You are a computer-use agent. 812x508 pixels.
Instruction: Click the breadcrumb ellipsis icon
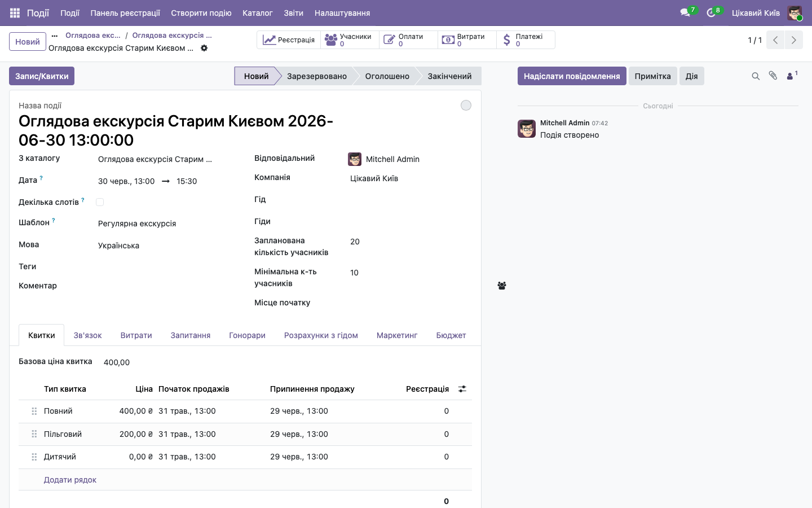[55, 36]
